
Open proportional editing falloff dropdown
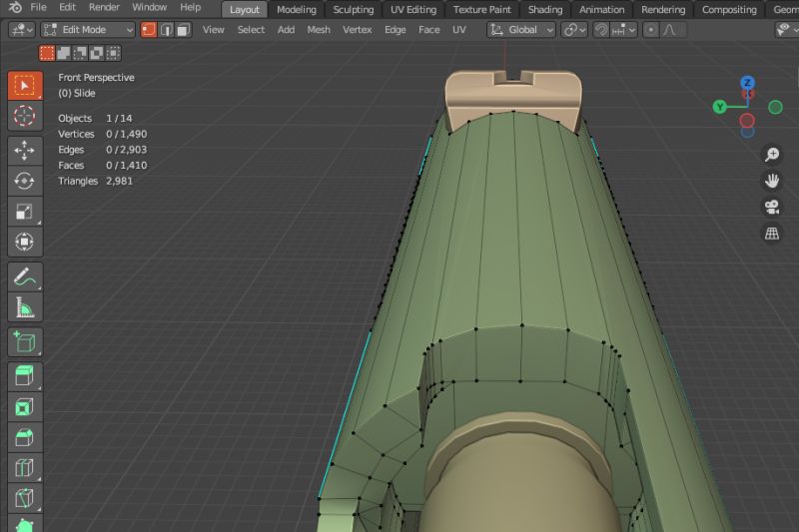(x=672, y=30)
